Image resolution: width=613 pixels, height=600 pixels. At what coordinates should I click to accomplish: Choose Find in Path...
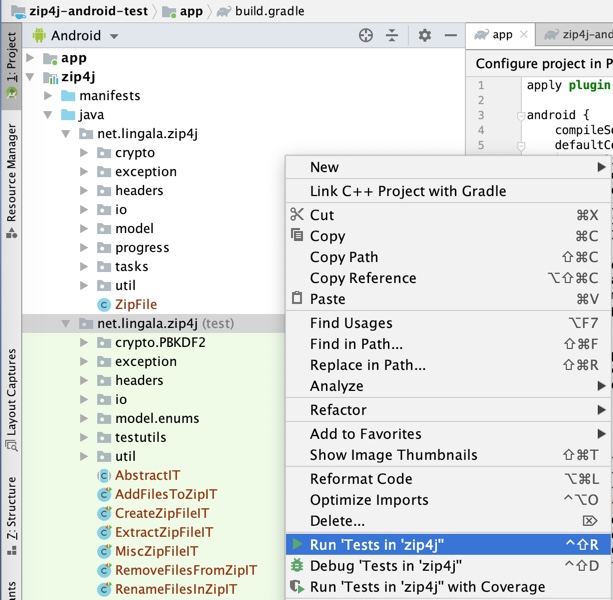(448, 344)
